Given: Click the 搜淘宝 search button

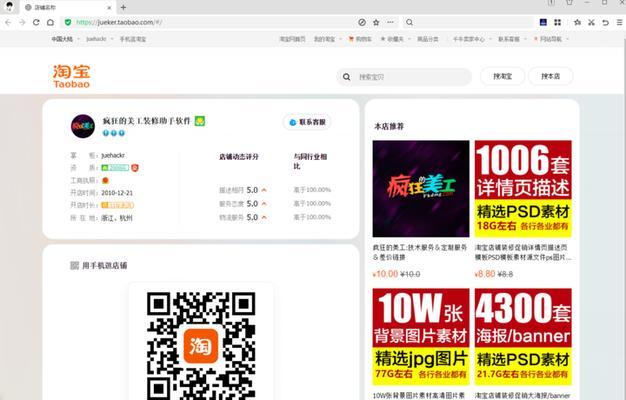Looking at the screenshot, I should (x=502, y=76).
